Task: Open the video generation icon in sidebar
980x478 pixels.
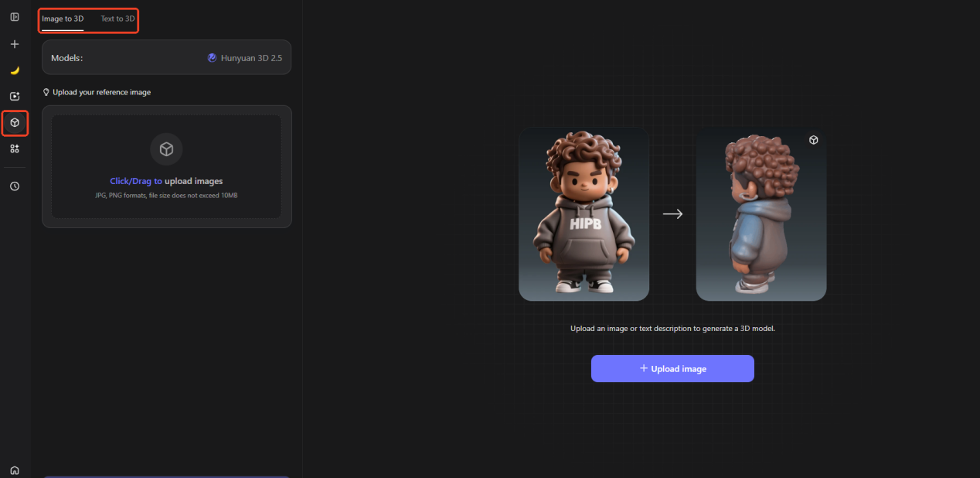Action: point(15,97)
